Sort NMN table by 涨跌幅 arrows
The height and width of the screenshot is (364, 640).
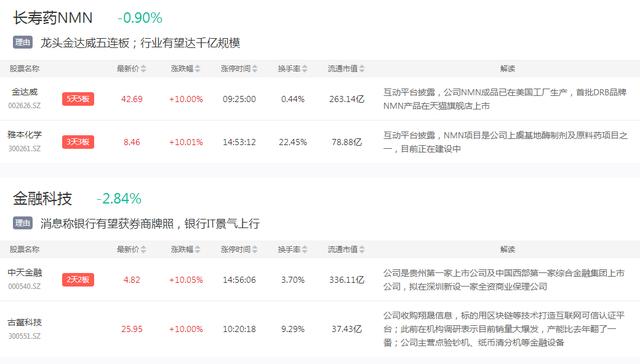tap(198, 69)
